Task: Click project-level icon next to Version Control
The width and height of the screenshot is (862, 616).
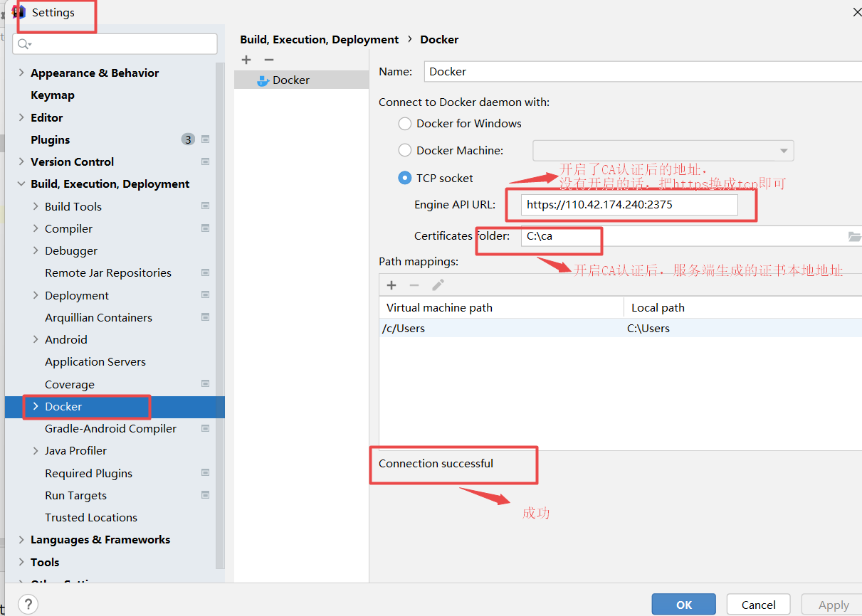Action: click(205, 161)
